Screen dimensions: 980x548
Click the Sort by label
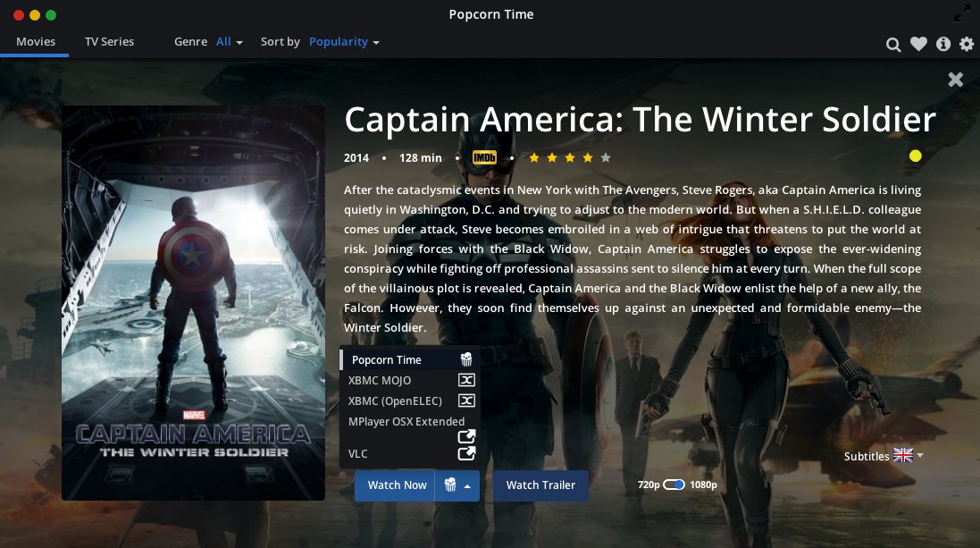coord(280,42)
